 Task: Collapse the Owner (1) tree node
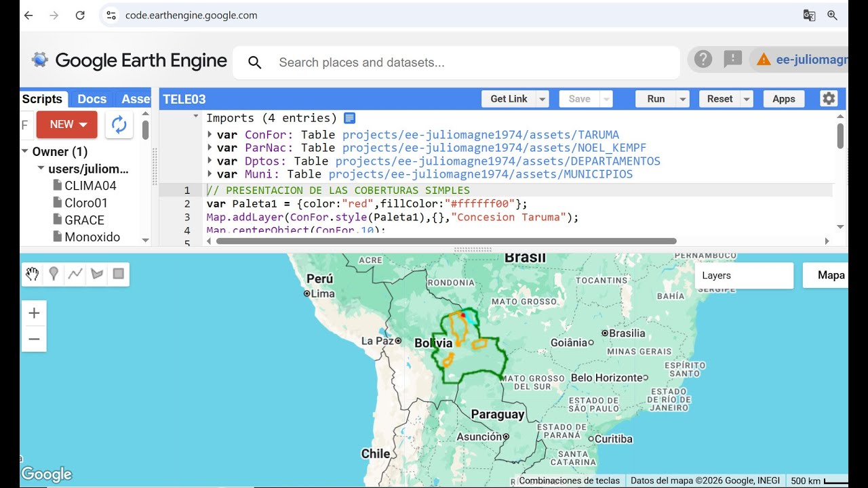click(x=25, y=152)
